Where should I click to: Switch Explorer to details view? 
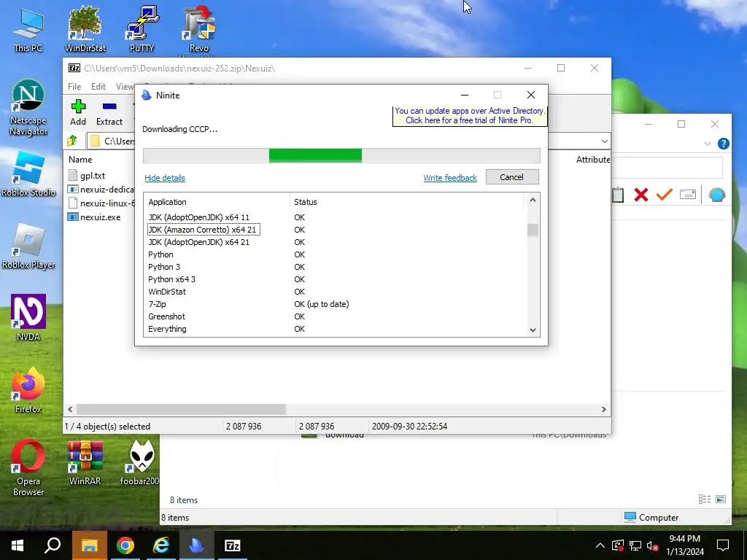point(704,499)
